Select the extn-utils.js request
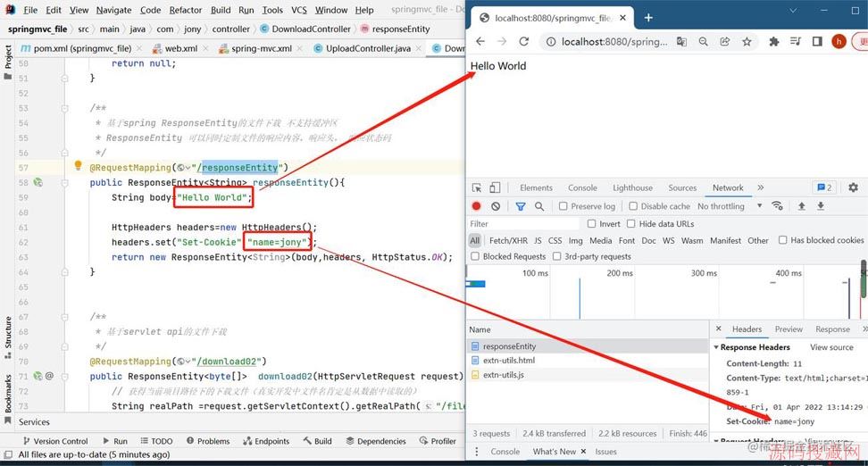The height and width of the screenshot is (466, 868). coord(503,375)
